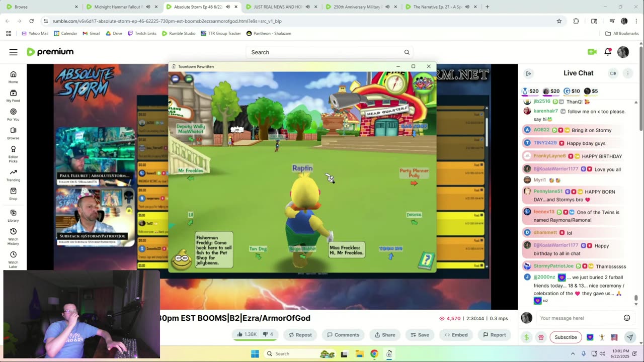
Task: Open the Chrome profile avatar menu
Action: tap(624, 21)
